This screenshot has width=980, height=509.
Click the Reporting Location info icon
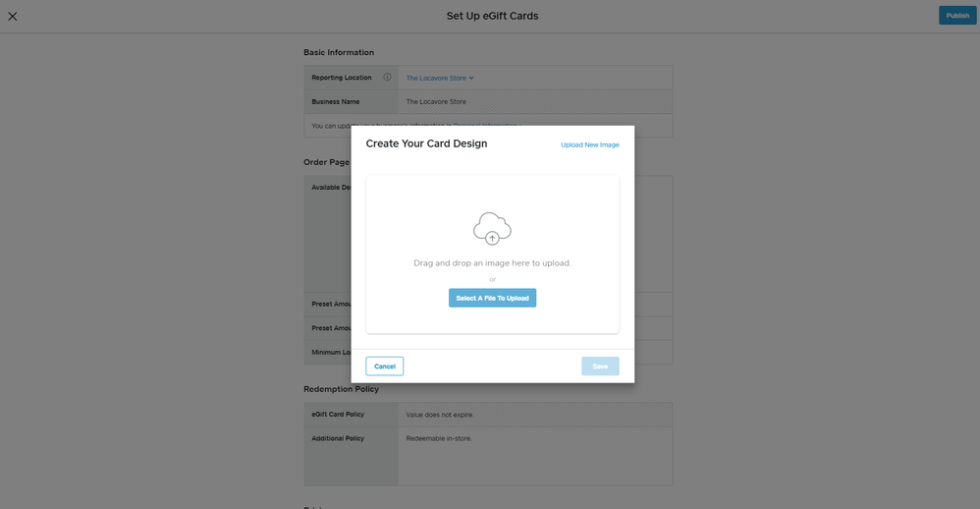[387, 78]
